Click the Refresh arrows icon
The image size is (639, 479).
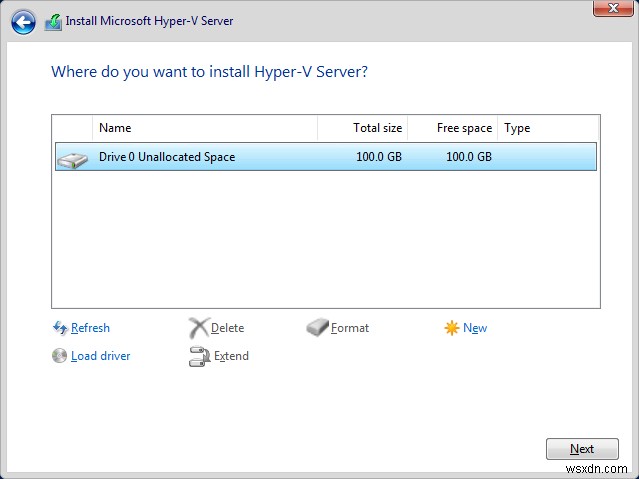[x=60, y=328]
